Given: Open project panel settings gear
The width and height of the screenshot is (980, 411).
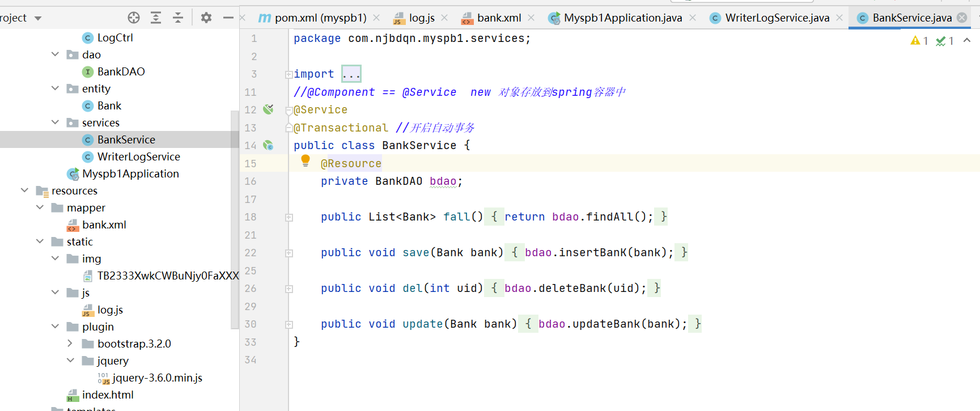Looking at the screenshot, I should [x=206, y=18].
